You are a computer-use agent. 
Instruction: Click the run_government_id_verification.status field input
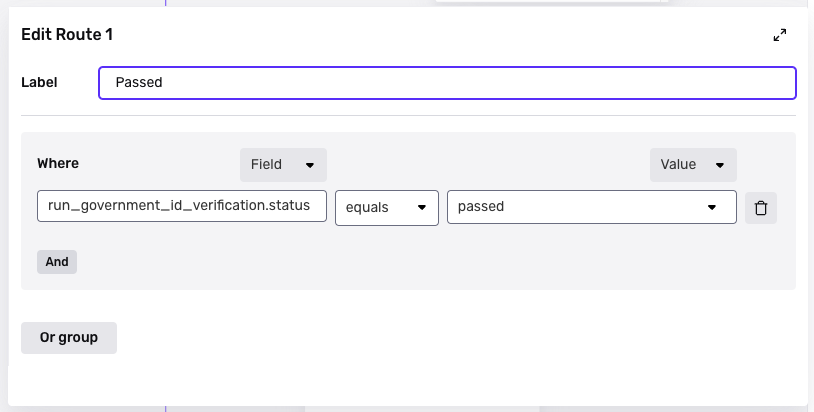click(x=182, y=206)
